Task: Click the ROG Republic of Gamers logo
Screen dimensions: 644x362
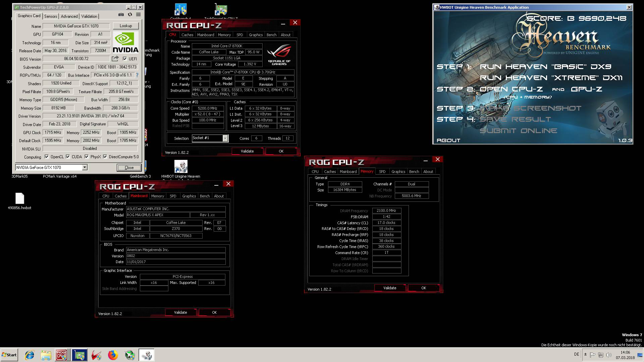Action: coord(279,55)
